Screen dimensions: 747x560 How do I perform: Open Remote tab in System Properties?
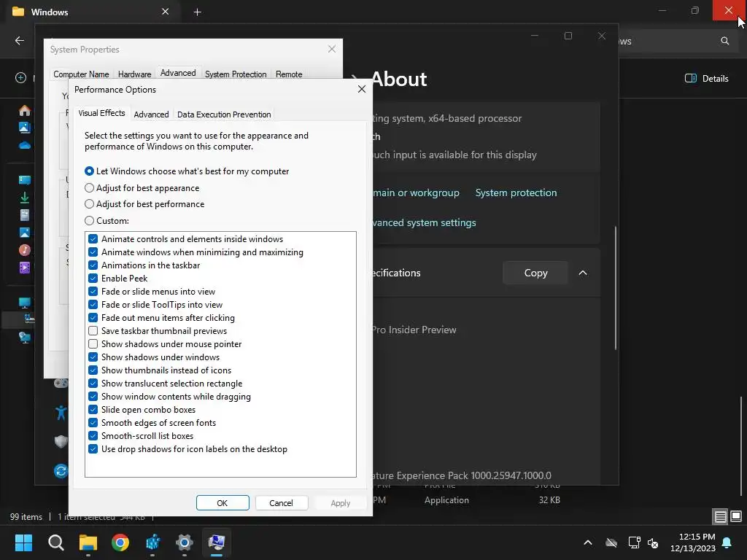tap(289, 74)
